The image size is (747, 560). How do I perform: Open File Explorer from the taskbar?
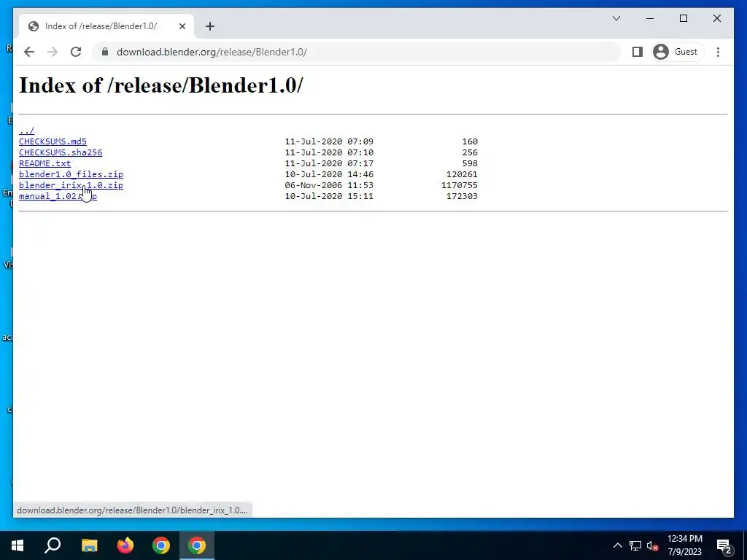pos(89,545)
